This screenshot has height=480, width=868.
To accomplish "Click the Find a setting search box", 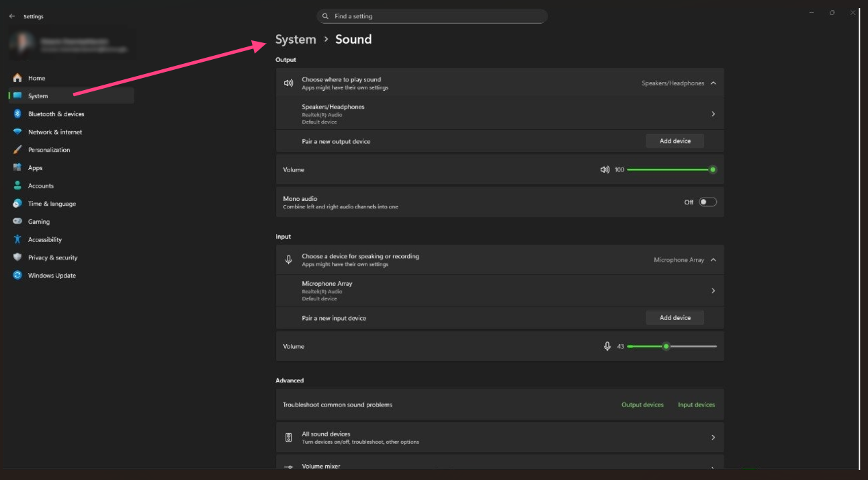I will click(432, 16).
